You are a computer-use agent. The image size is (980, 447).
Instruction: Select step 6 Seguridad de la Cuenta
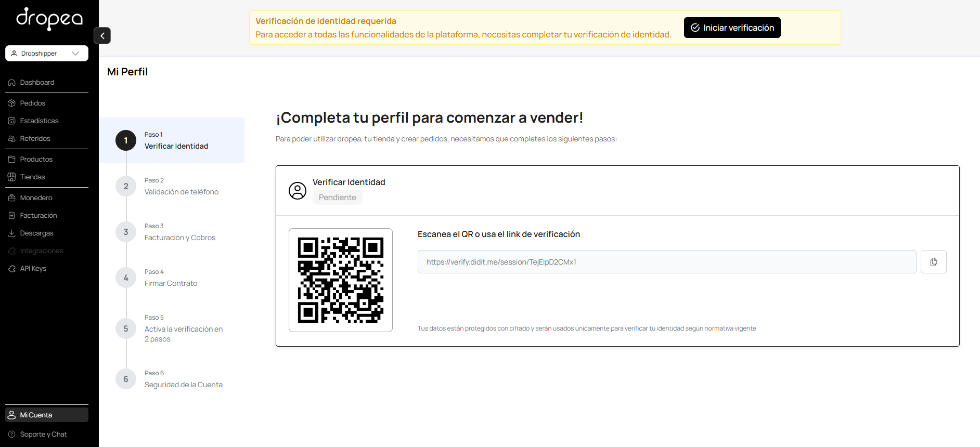pos(172,379)
